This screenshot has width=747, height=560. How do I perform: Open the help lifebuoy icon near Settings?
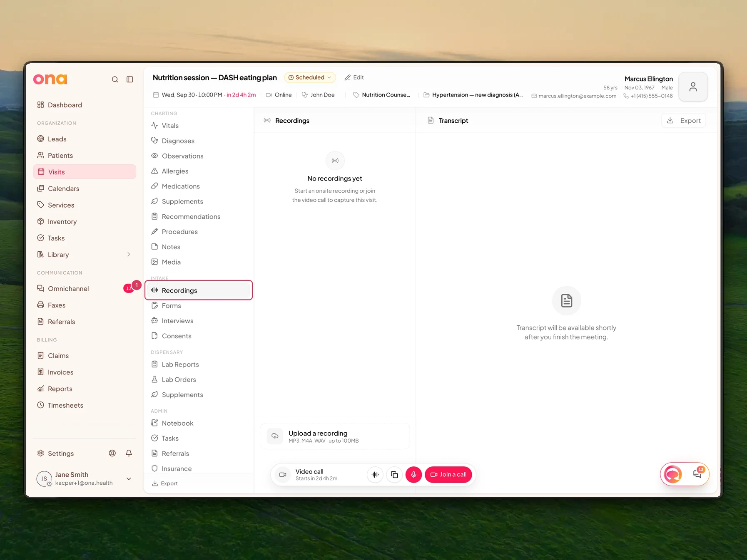(112, 453)
